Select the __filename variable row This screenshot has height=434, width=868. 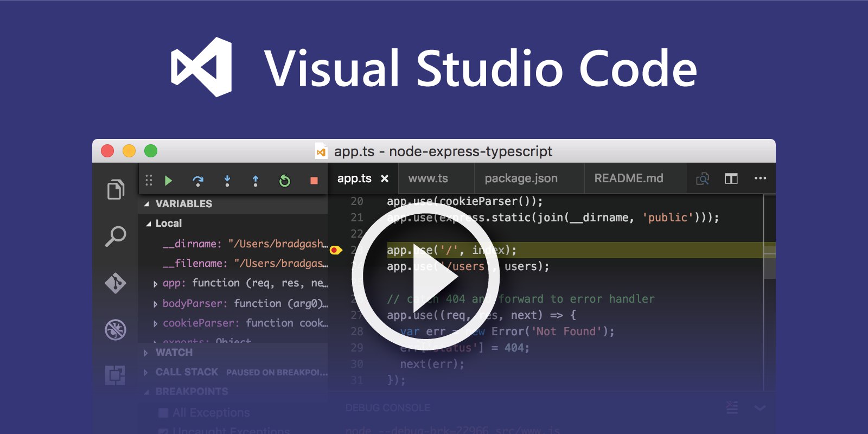(233, 263)
